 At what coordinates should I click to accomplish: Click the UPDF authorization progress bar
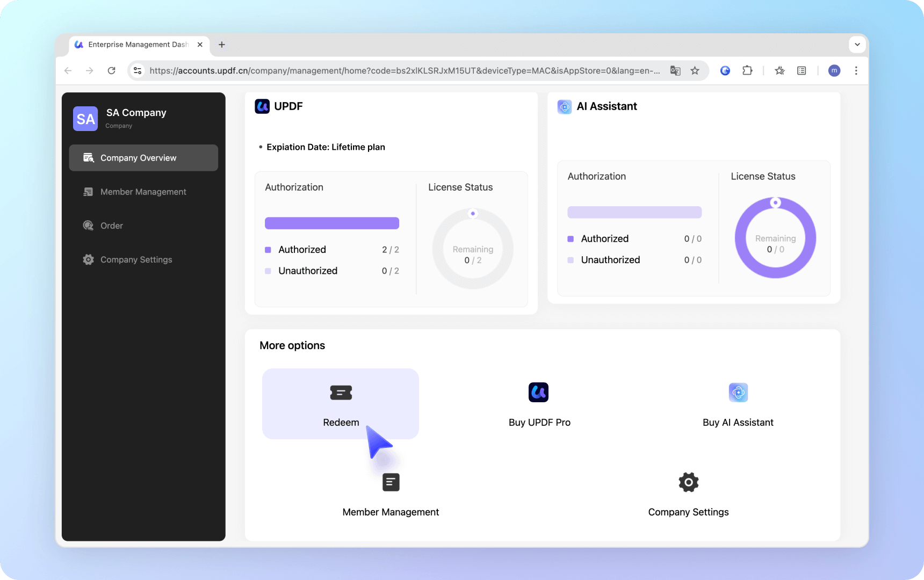point(332,223)
